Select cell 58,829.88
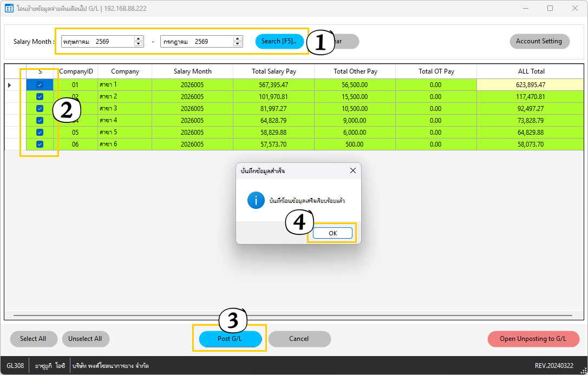This screenshot has width=588, height=375. (274, 132)
